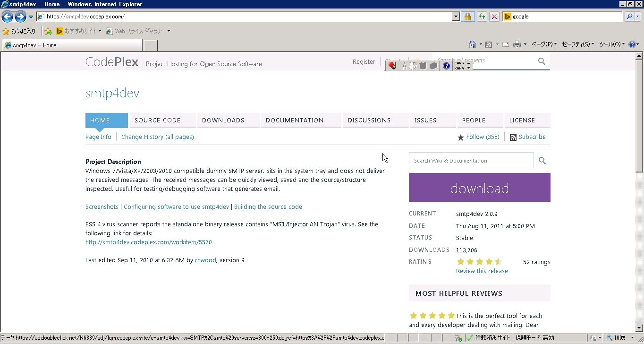Click the Register link
The width and height of the screenshot is (644, 344).
pyautogui.click(x=364, y=61)
